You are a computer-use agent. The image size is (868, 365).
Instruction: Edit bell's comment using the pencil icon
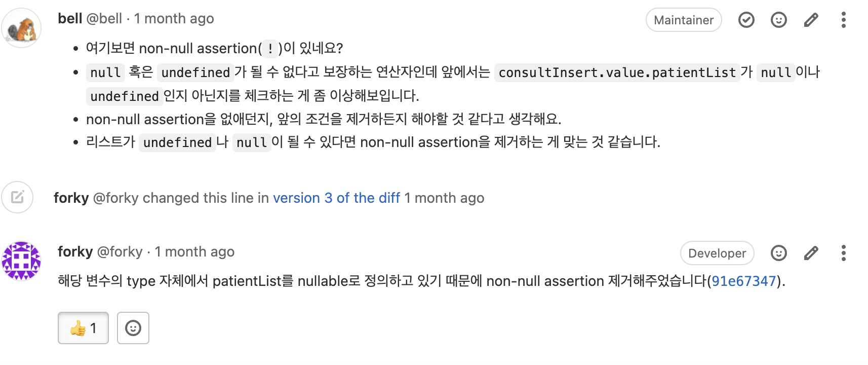click(x=810, y=20)
